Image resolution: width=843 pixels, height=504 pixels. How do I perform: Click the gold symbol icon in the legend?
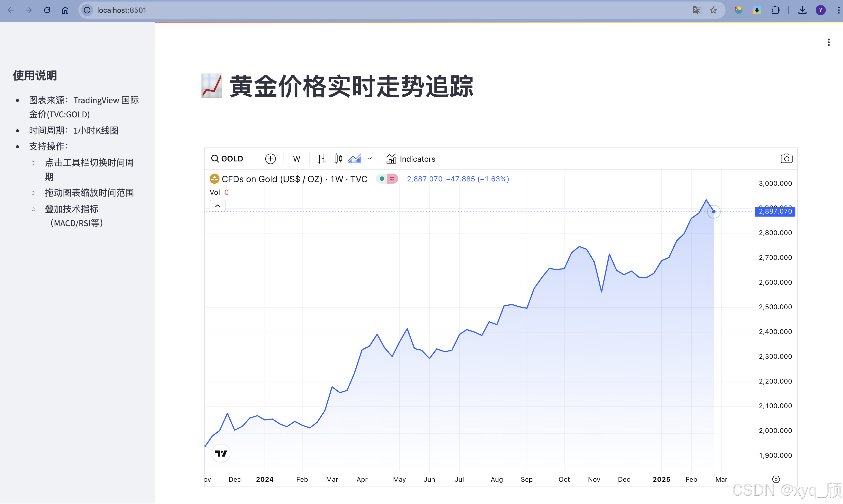click(214, 179)
